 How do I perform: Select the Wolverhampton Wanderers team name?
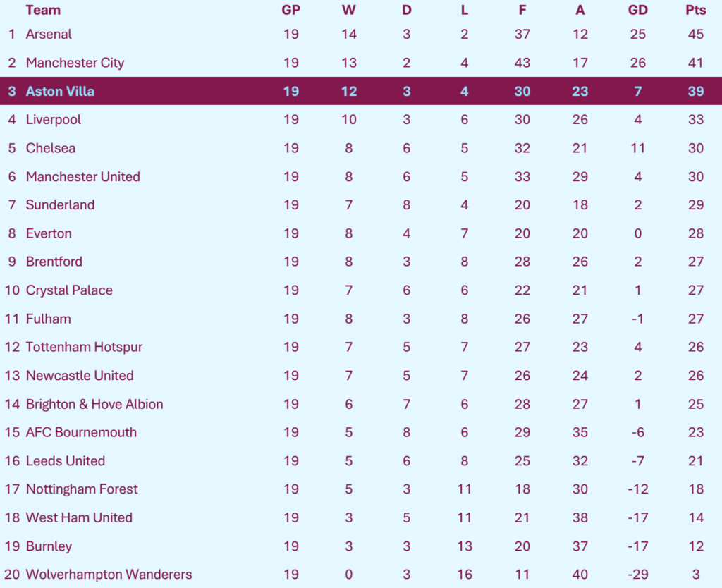[x=109, y=575]
